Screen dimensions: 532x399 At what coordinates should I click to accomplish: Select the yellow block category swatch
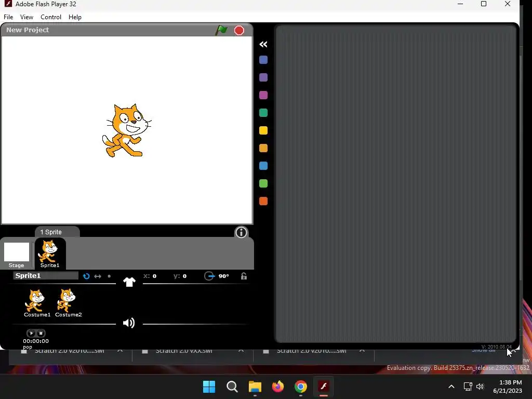263,130
